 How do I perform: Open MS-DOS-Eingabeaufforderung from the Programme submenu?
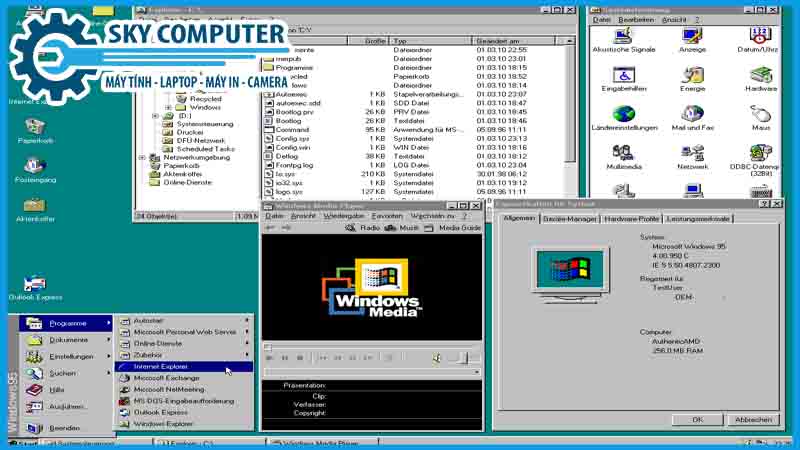[184, 401]
